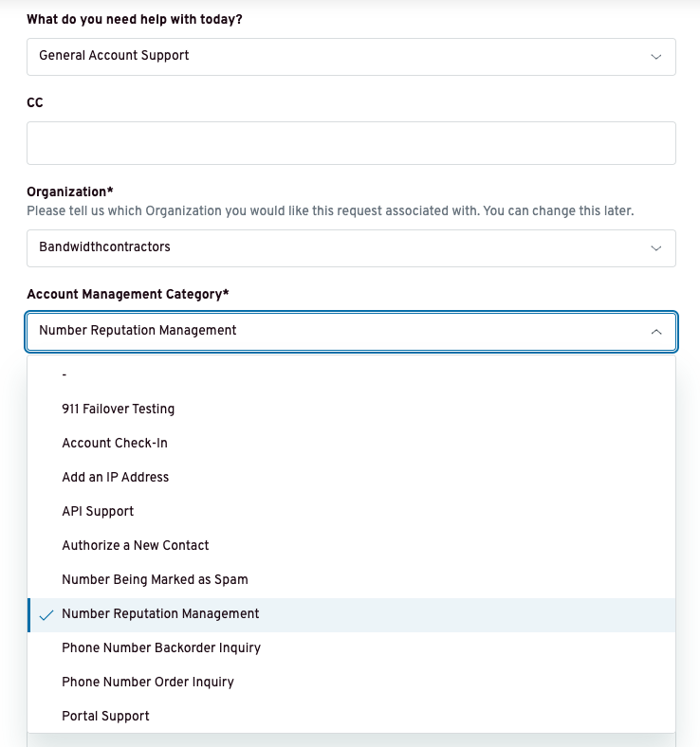
Task: Click into the CC input field
Action: [351, 143]
